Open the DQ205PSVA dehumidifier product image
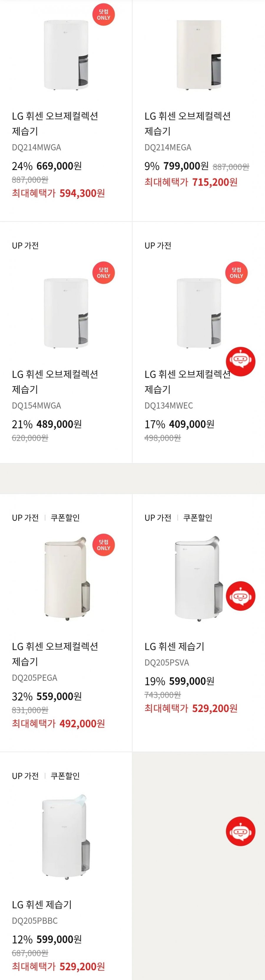Image resolution: width=265 pixels, height=980 pixels. click(x=198, y=578)
